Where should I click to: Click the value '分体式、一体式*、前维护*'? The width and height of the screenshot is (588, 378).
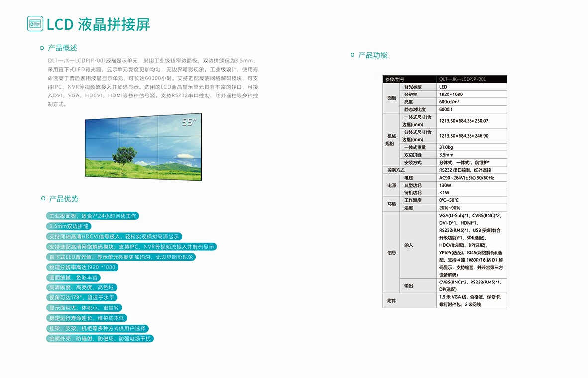pos(472,163)
